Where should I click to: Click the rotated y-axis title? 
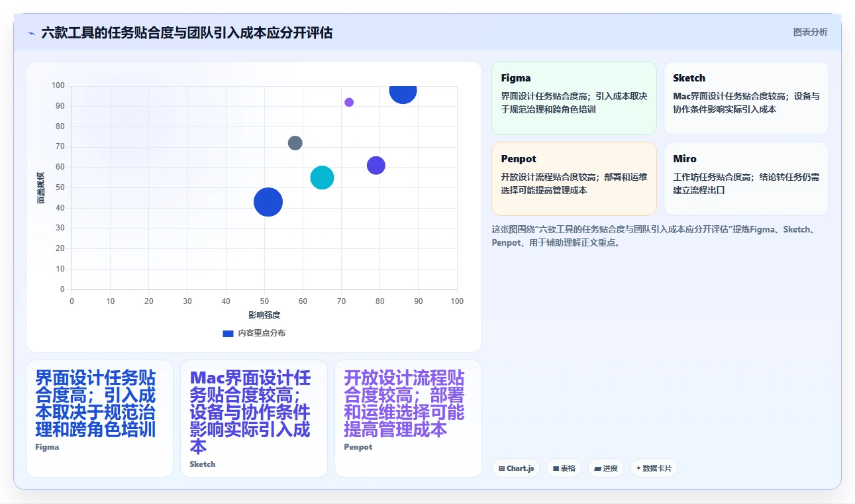(x=40, y=187)
